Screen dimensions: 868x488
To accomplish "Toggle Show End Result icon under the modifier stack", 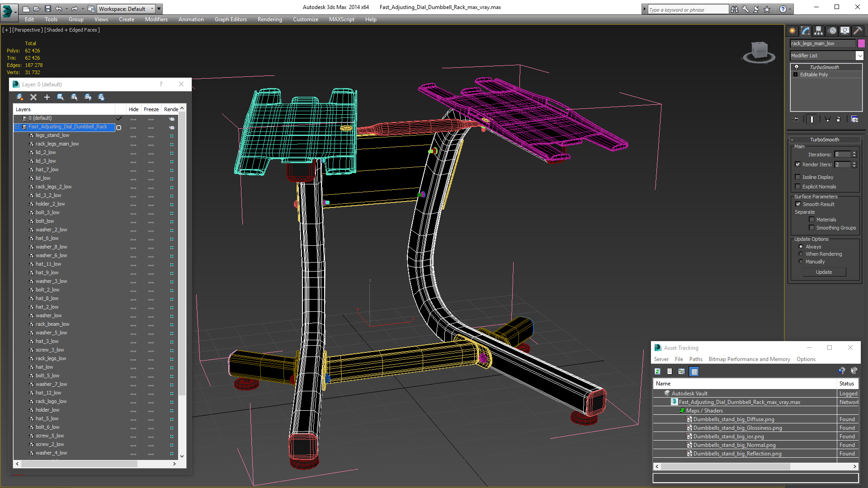I will 812,119.
